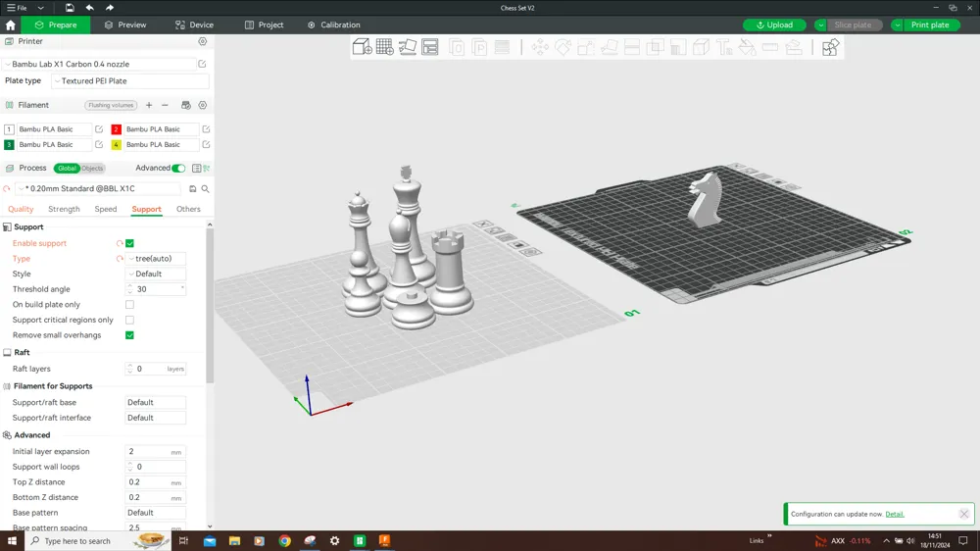Image resolution: width=980 pixels, height=551 pixels.
Task: Uncheck Remove small overhangs
Action: pyautogui.click(x=129, y=335)
